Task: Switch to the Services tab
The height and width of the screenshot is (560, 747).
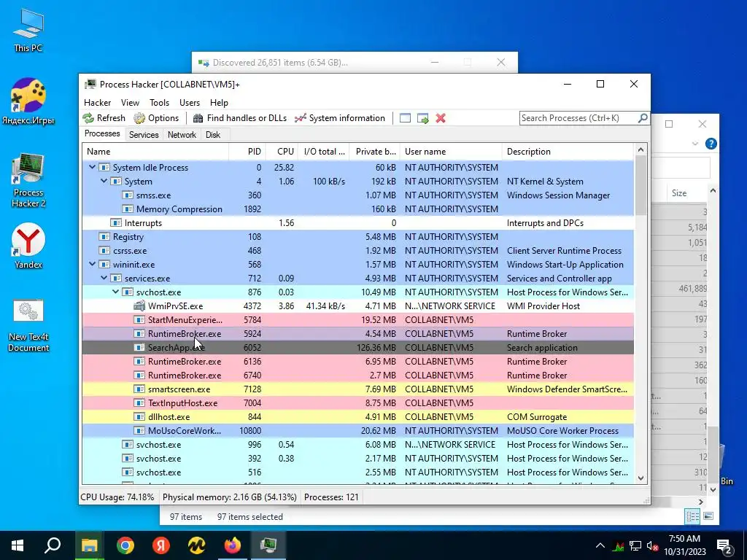Action: (x=144, y=135)
